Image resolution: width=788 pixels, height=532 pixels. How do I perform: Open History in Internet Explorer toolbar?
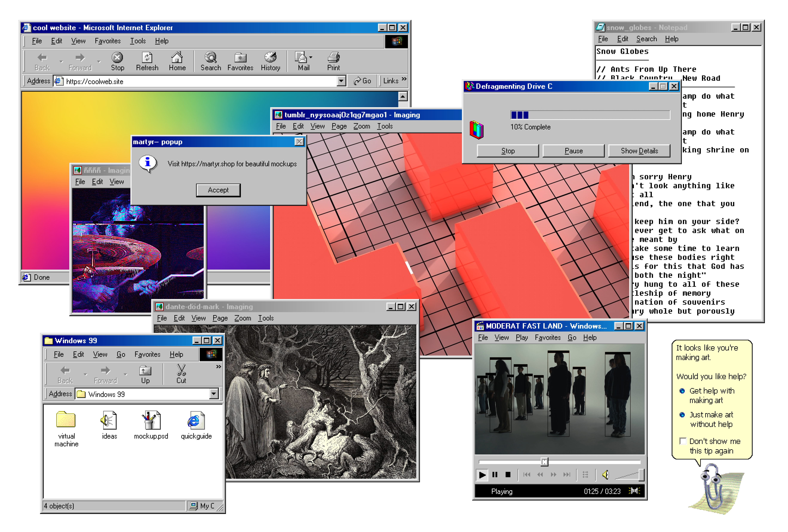point(270,61)
